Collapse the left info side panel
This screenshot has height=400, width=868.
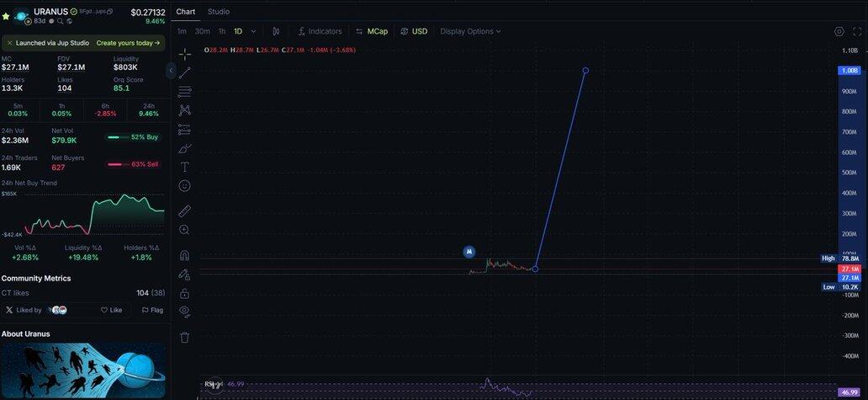click(x=171, y=72)
